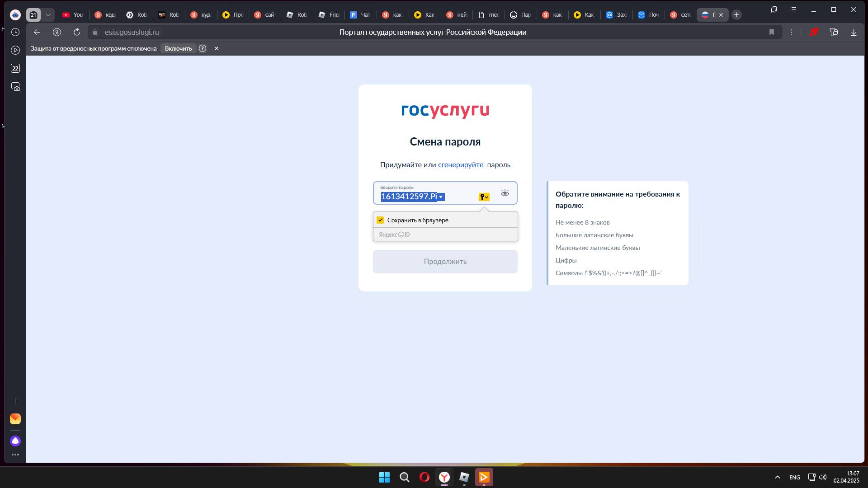
Task: Dismiss the malware protection notification bar
Action: tap(217, 48)
